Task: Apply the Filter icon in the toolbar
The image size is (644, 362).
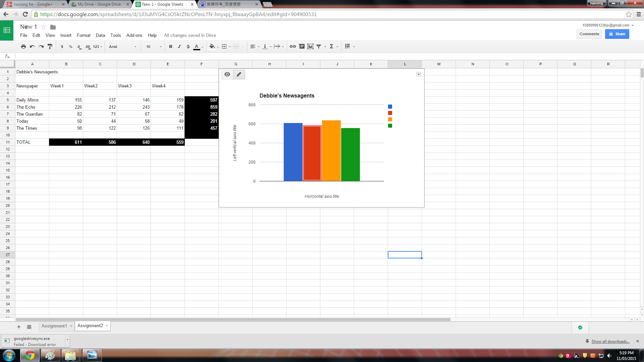Action: click(x=318, y=46)
